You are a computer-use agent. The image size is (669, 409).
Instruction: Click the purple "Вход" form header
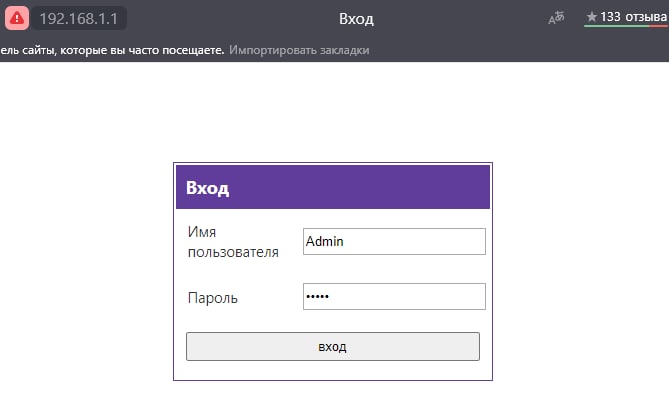point(333,187)
